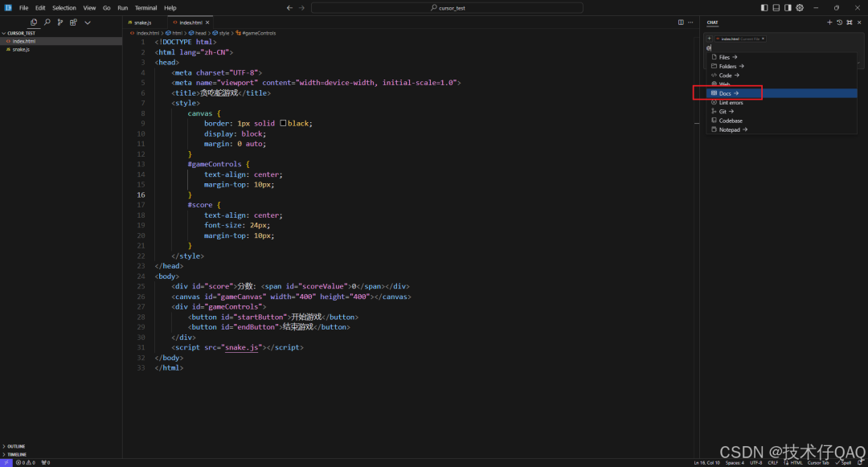
Task: Show errors and warnings in status bar
Action: click(26, 462)
